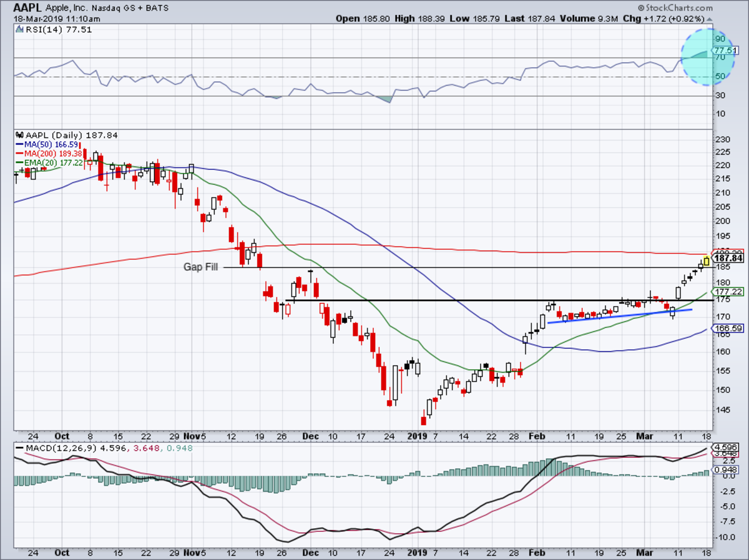Select the green EMA(20) legend marker
749x560 pixels.
pyautogui.click(x=19, y=162)
